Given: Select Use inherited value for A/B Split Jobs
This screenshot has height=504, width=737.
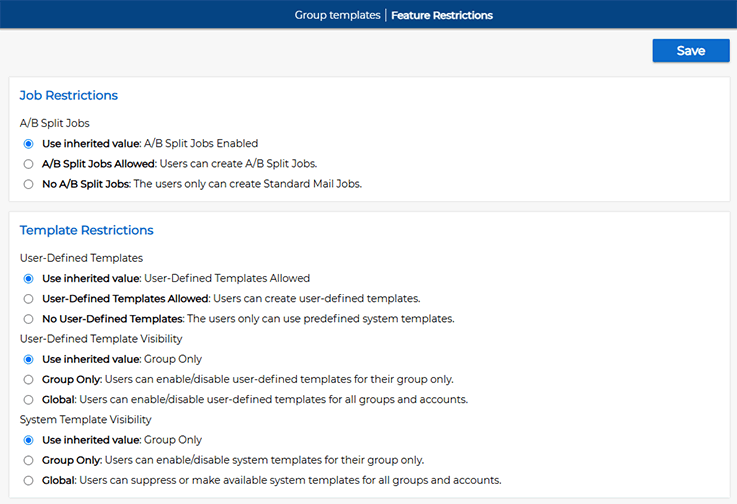Looking at the screenshot, I should [29, 144].
